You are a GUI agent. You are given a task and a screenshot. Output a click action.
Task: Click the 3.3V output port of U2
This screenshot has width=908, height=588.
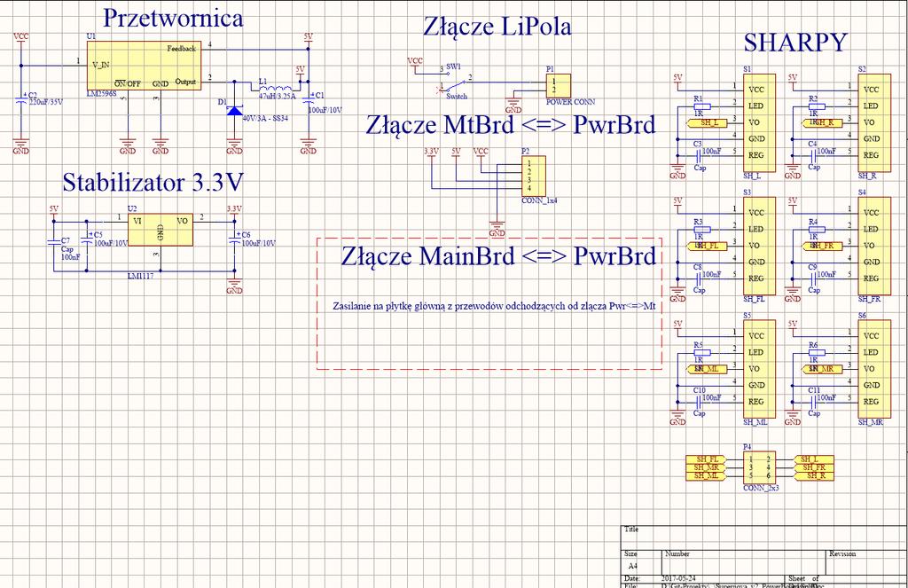[234, 211]
